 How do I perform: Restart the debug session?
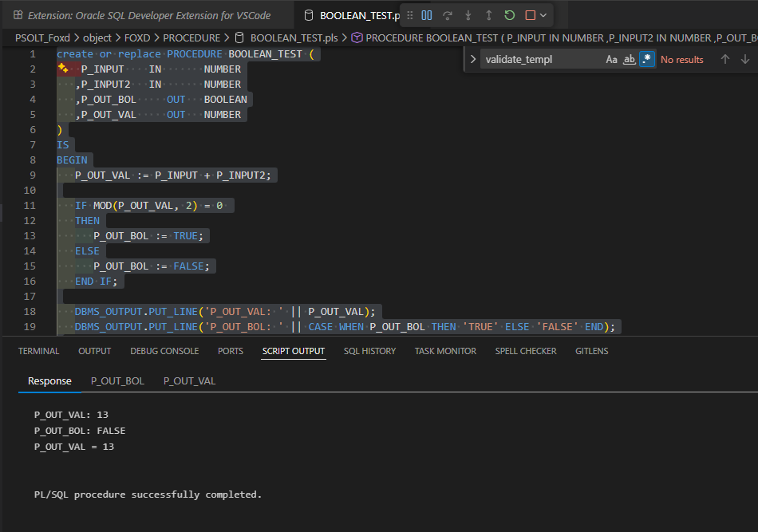pyautogui.click(x=509, y=15)
